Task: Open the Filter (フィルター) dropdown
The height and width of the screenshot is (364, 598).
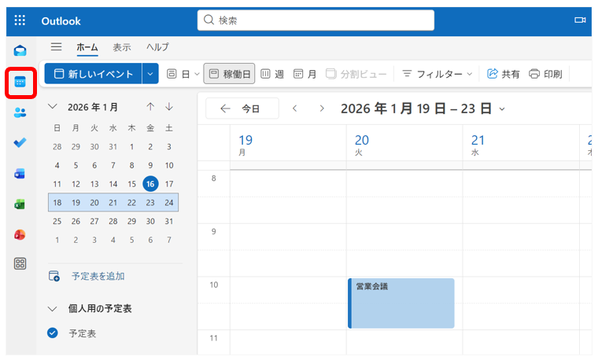Action: point(437,74)
